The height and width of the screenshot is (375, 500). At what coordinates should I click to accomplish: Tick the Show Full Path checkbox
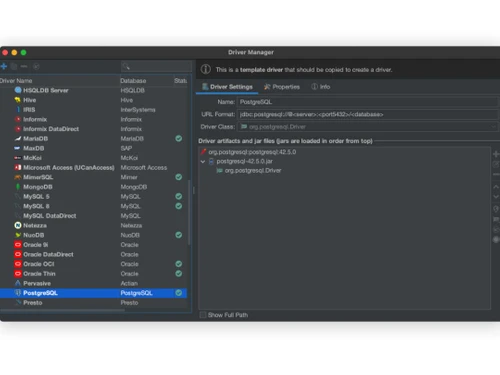[202, 315]
